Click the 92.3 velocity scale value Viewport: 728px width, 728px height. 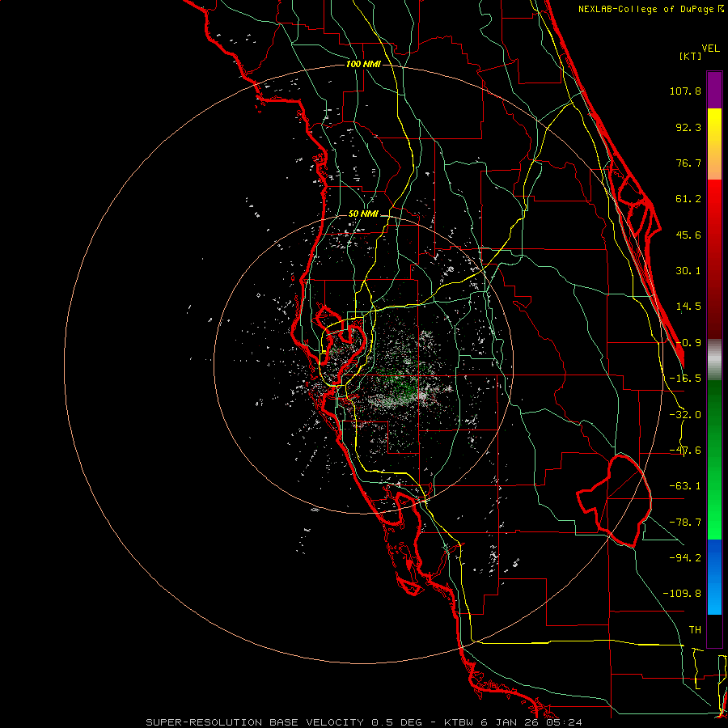tap(688, 127)
